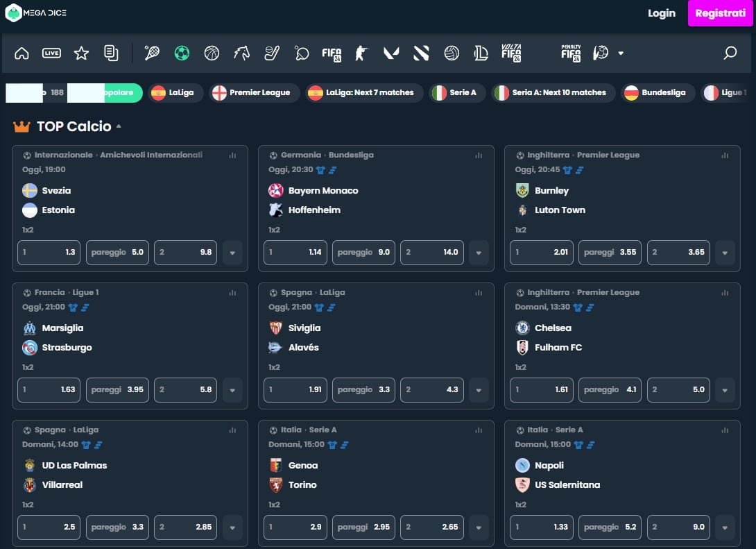Select the basketball sport icon
756x549 pixels.
click(x=212, y=53)
